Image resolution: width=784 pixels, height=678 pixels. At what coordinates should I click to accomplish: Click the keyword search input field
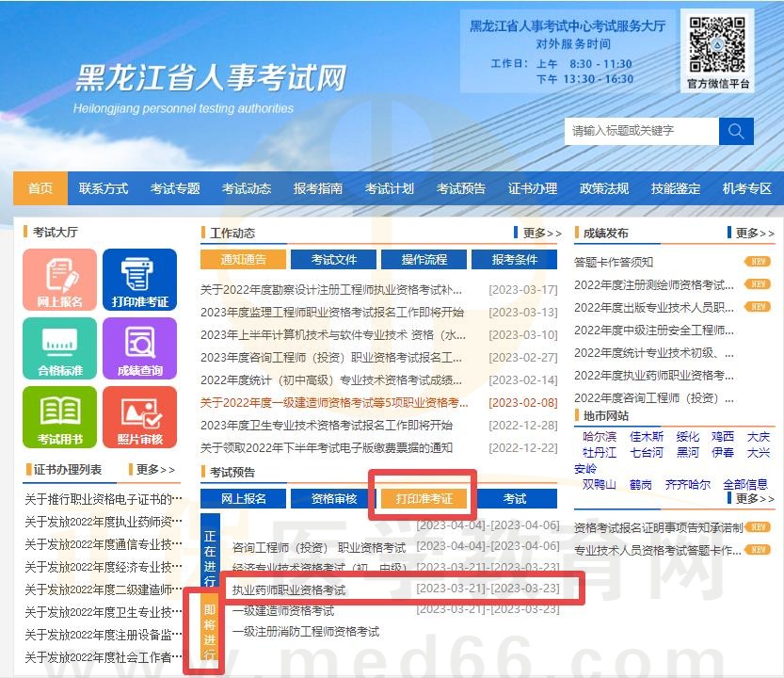tap(640, 131)
